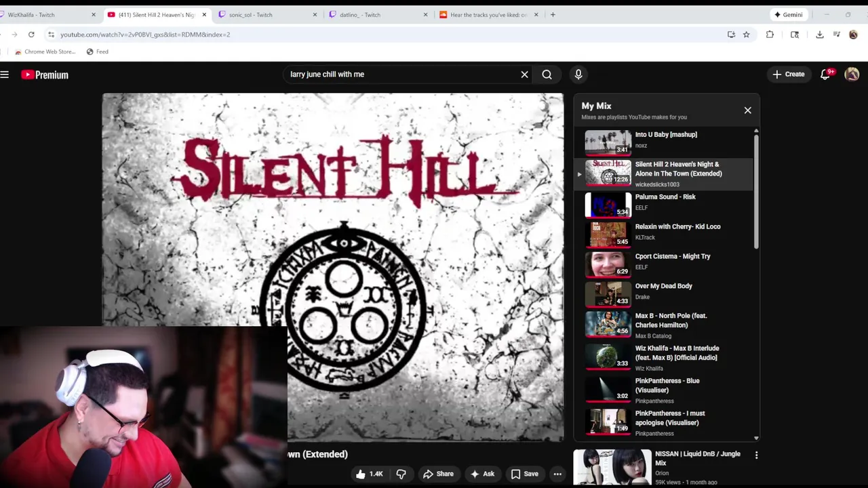
Task: Click the YouTube Premium logo
Action: (x=45, y=75)
